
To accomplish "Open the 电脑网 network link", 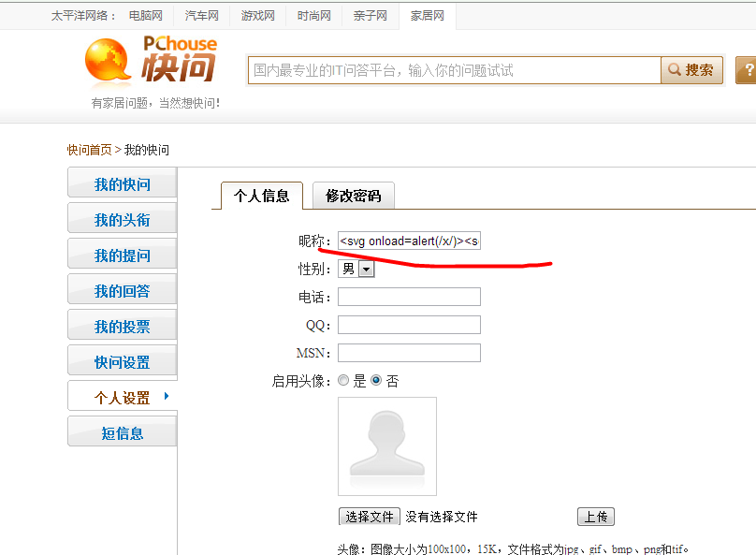I will tap(146, 16).
